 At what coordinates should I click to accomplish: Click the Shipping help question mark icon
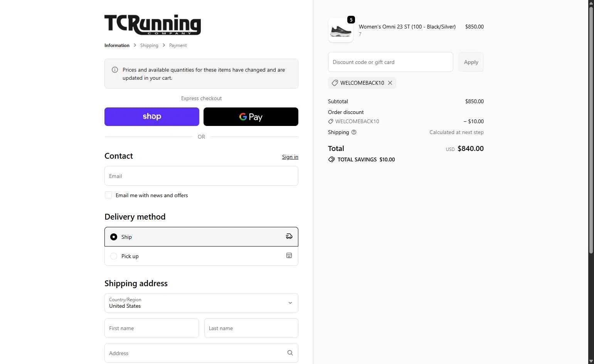[x=354, y=132]
